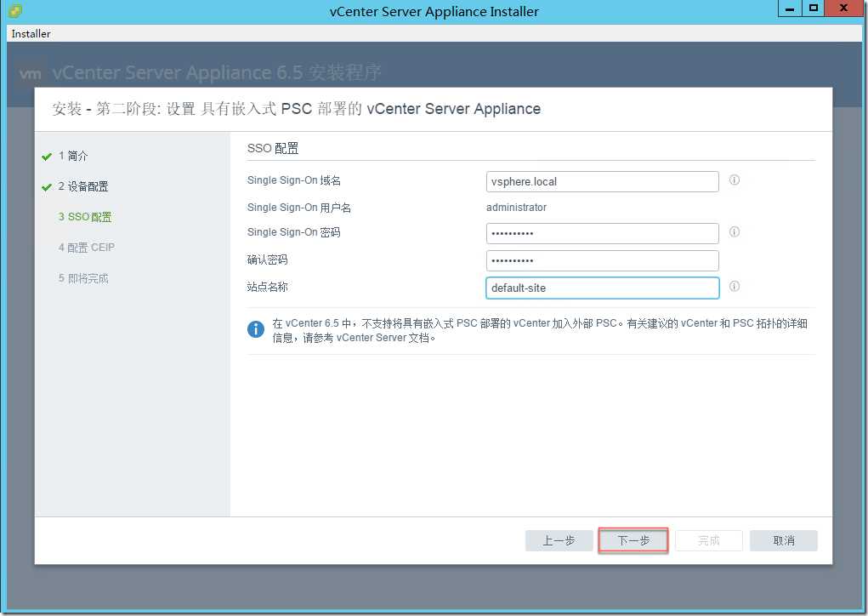Click the SSO 配置 section heading
Viewport: 868px width, 616px height.
pos(273,148)
